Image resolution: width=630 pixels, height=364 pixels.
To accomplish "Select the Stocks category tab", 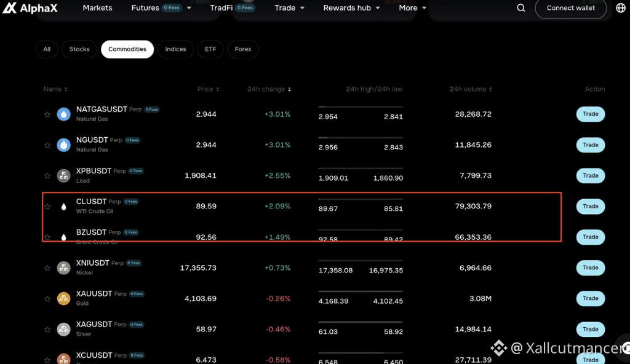I will [x=79, y=49].
